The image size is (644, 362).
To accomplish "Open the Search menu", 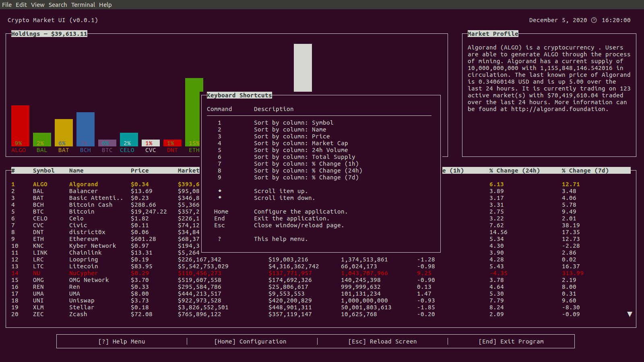I will point(58,5).
